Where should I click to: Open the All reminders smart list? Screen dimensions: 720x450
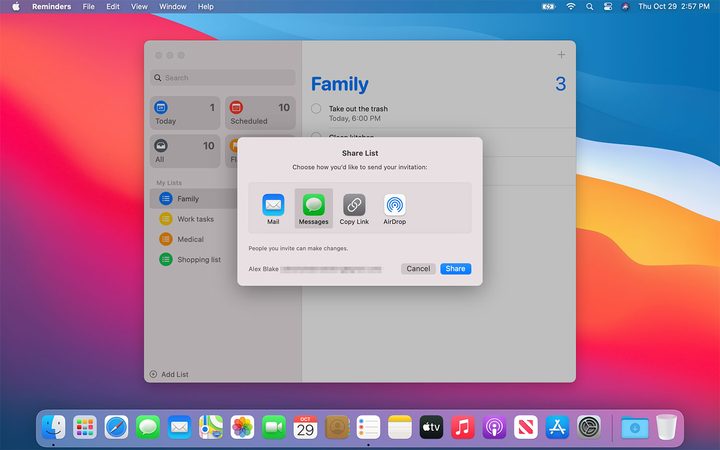pos(185,151)
